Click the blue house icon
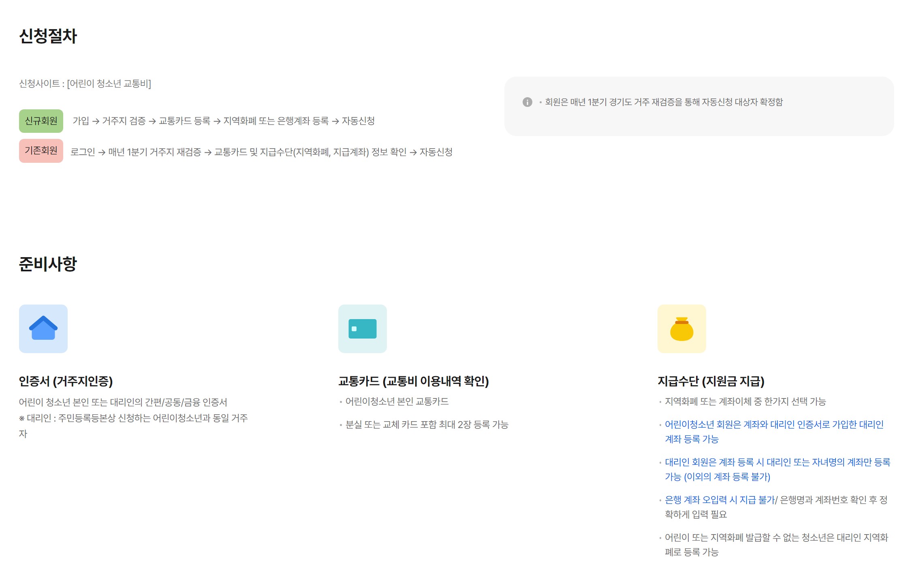The height and width of the screenshot is (588, 914). (x=43, y=328)
